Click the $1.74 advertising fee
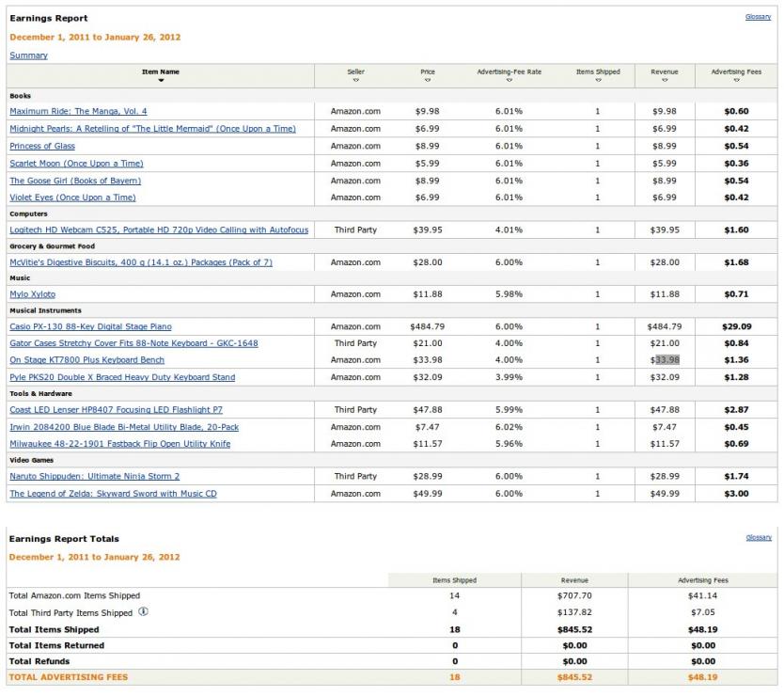 point(736,476)
